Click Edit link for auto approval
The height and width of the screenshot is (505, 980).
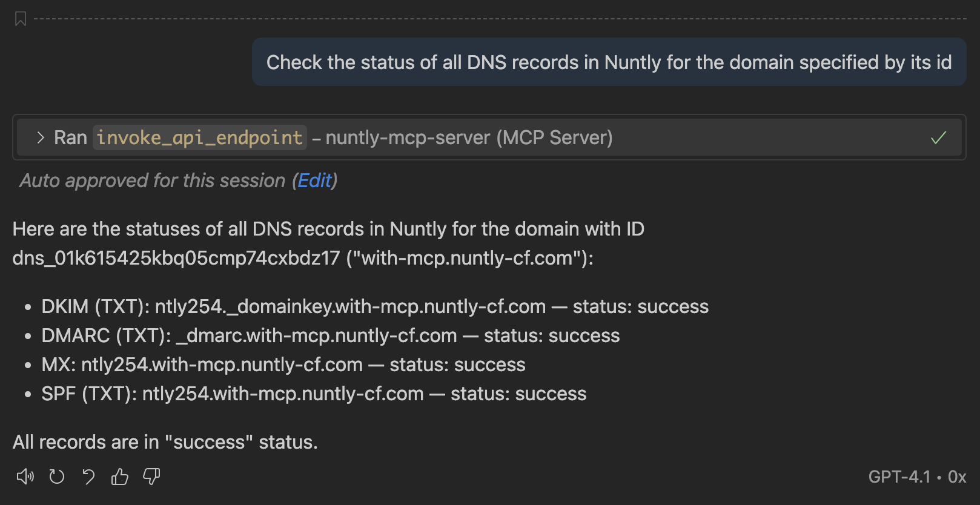click(314, 180)
